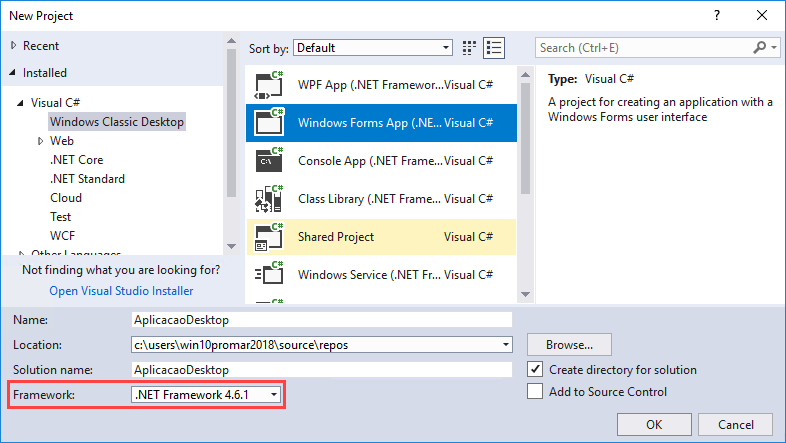Click the category tree scrollbar thumb
Viewport: 786px width, 443px height.
[231, 123]
